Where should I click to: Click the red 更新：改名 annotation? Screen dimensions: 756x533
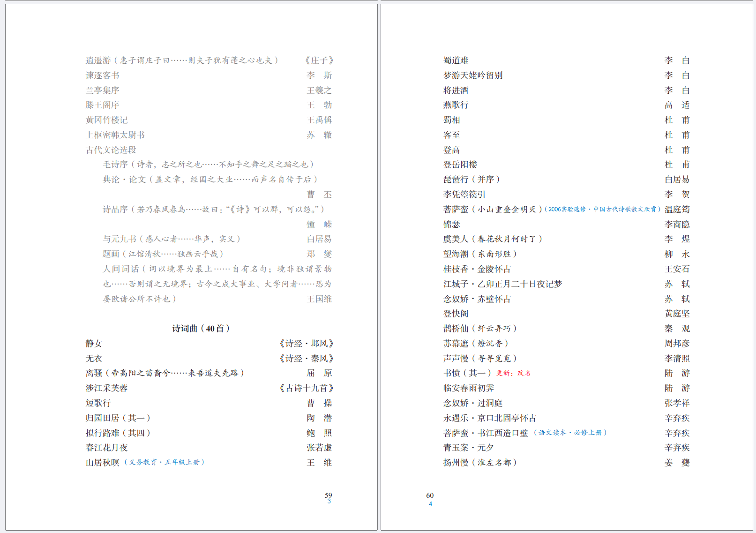point(514,373)
